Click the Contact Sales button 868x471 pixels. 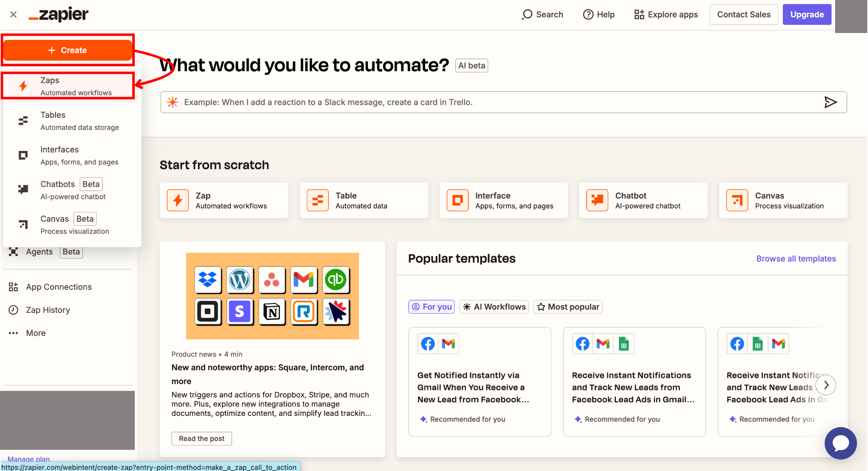(x=744, y=14)
